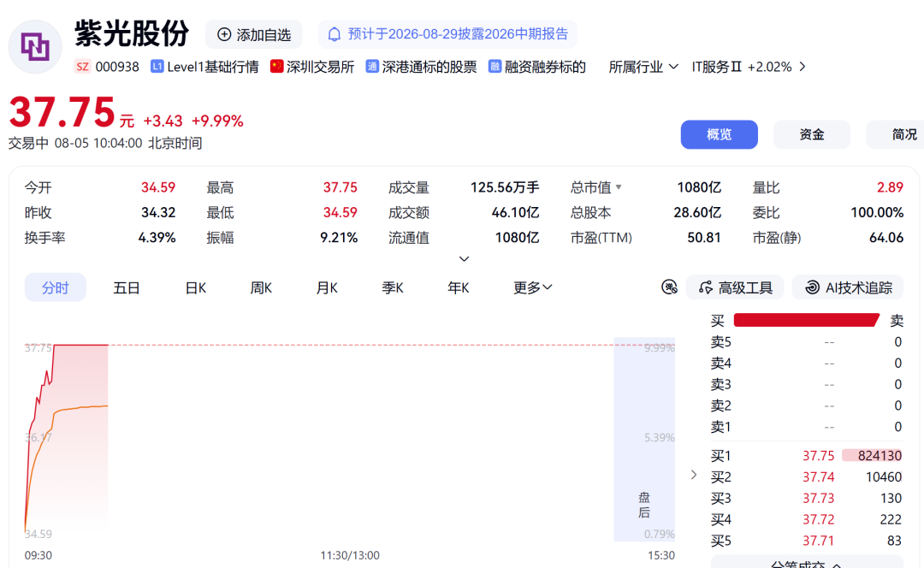Select the 月K chart tab
The image size is (924, 568).
tap(327, 287)
